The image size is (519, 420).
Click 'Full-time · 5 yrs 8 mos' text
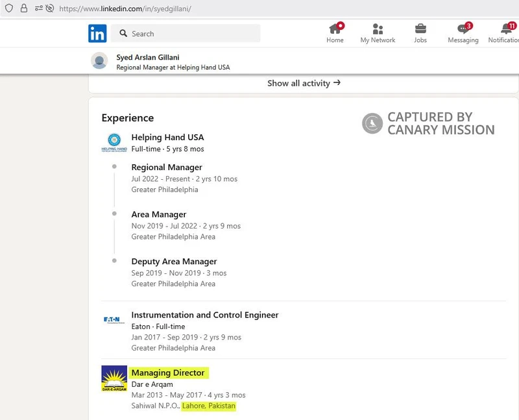coord(167,149)
